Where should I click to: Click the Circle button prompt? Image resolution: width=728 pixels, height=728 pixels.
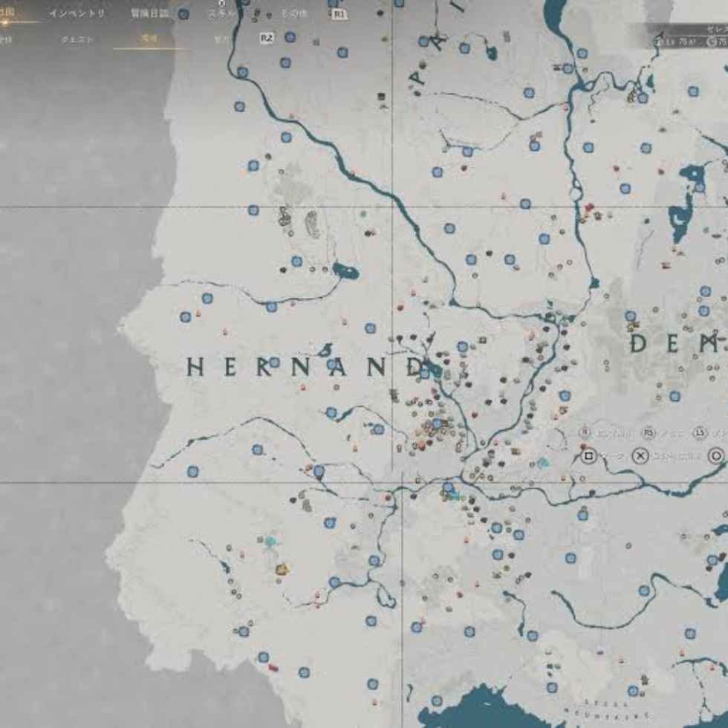[x=715, y=456]
